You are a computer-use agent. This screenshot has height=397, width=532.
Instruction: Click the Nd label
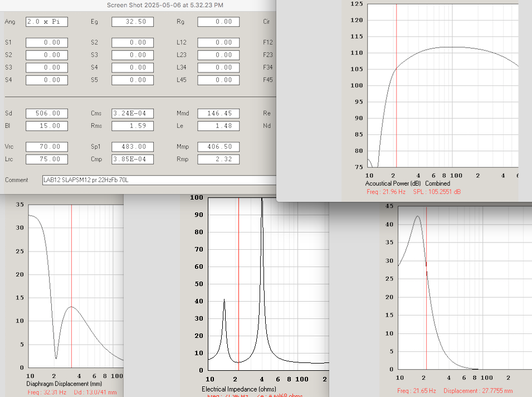(267, 126)
